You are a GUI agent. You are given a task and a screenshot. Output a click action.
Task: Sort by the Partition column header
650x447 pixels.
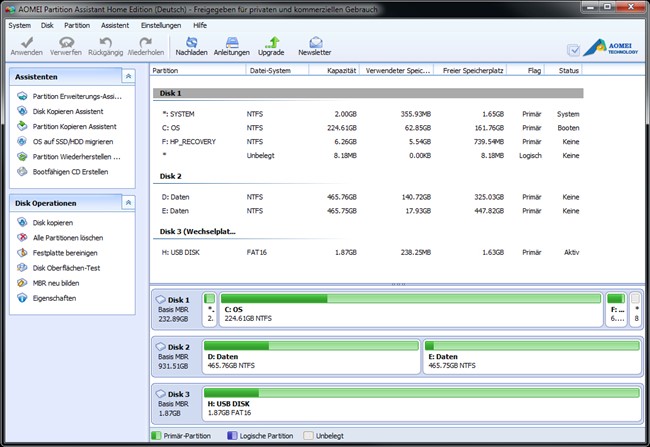click(198, 70)
